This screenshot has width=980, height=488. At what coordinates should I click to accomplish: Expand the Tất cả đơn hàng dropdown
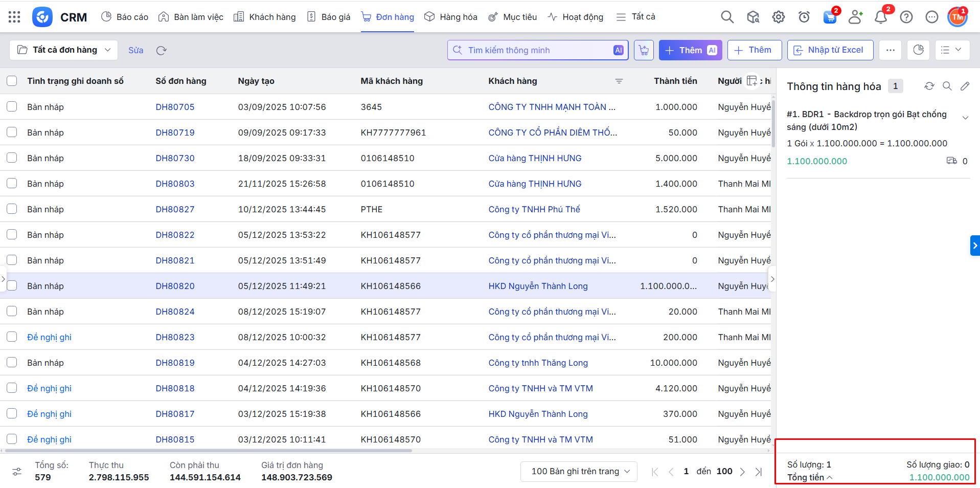tap(64, 50)
